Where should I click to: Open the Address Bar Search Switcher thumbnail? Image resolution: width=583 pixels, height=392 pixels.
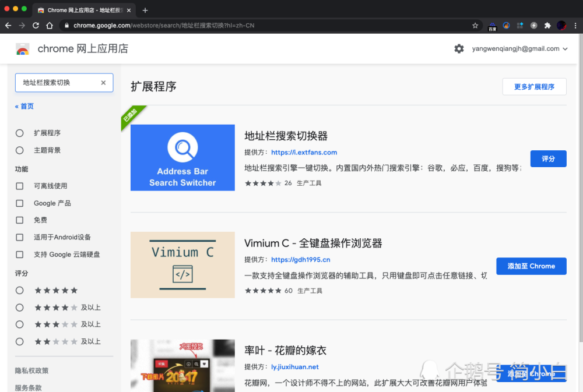pyautogui.click(x=182, y=157)
